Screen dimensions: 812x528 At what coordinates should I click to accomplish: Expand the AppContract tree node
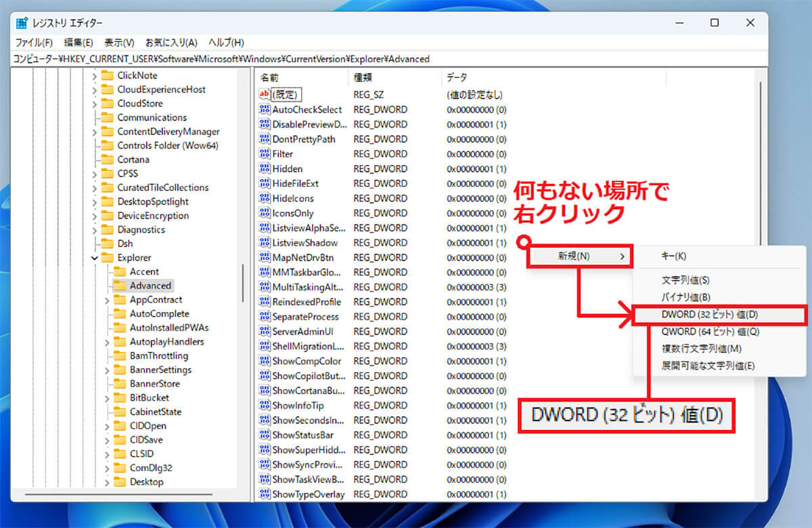coord(108,300)
